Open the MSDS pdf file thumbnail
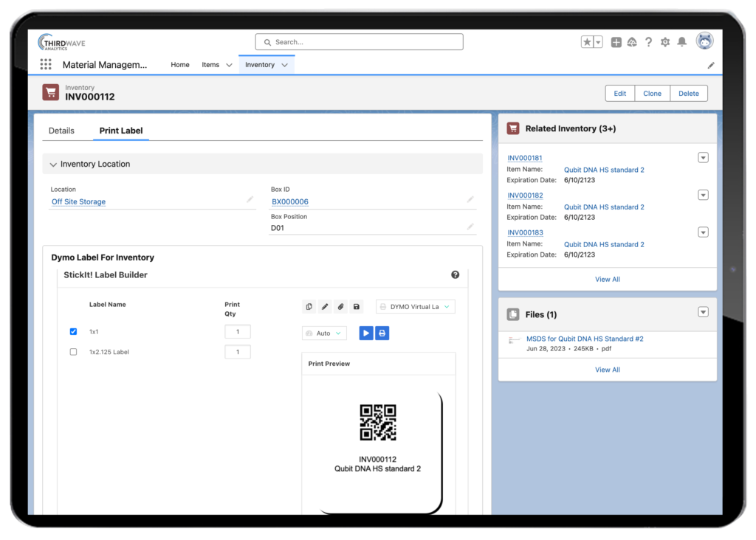 tap(515, 341)
